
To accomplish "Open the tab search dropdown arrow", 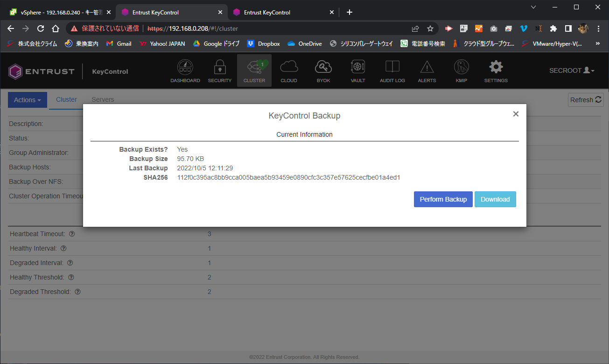I will [533, 7].
